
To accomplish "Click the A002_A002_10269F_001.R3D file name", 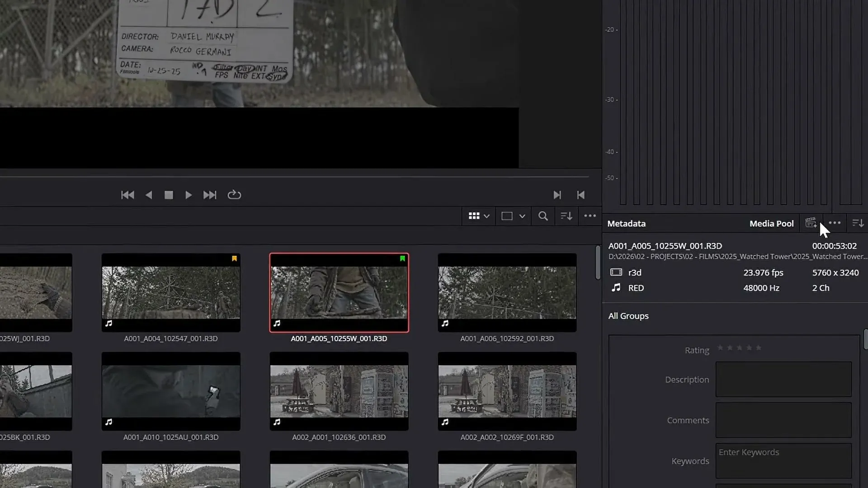I will (x=507, y=437).
